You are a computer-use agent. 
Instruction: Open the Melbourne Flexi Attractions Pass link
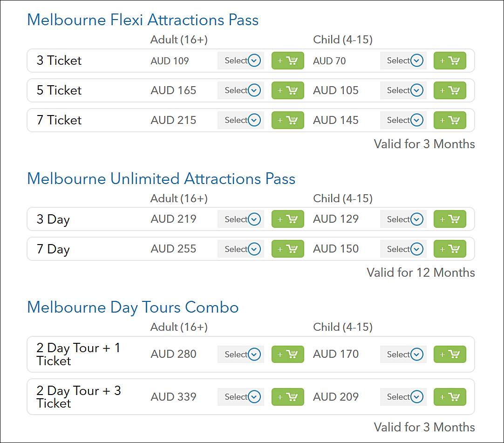143,20
